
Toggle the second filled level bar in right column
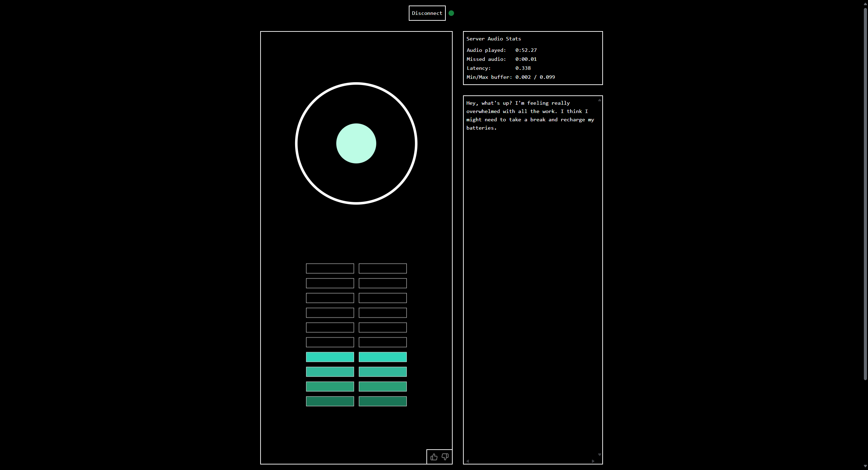point(382,372)
